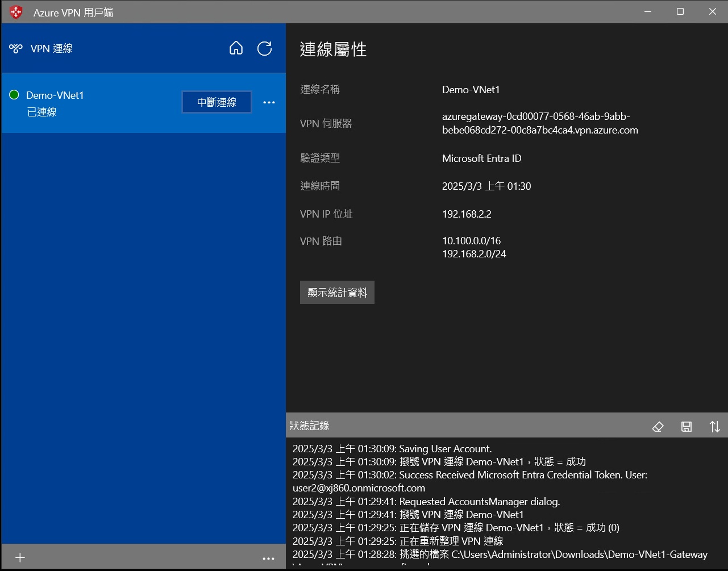Viewport: 728px width, 571px height.
Task: Click route 10.100.0.0/16
Action: point(471,241)
